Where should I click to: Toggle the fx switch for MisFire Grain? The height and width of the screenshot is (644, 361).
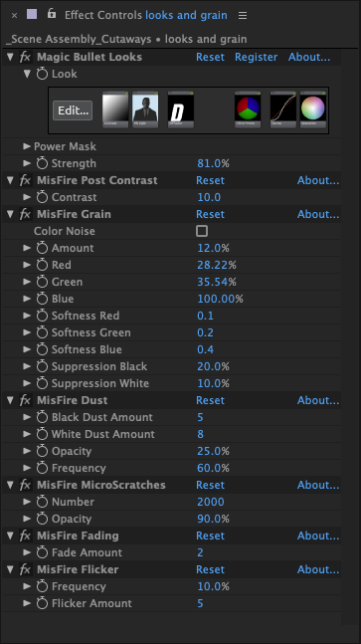pyautogui.click(x=25, y=214)
